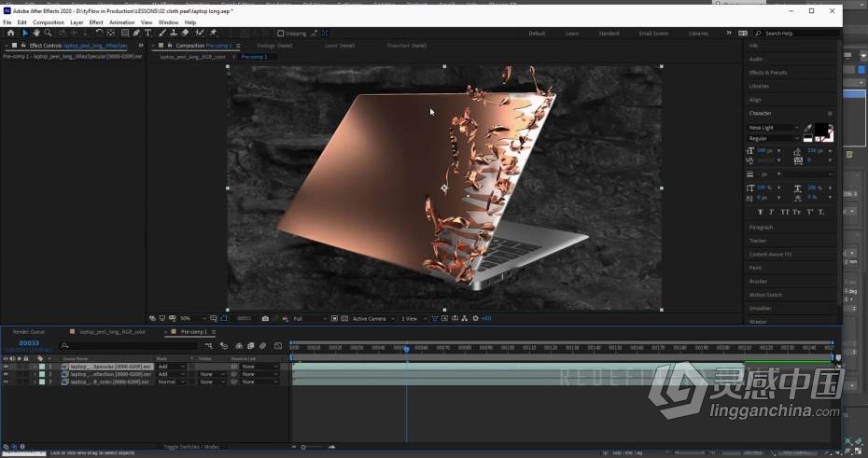
Task: Open the blending mode dropdown for the Specular layer
Action: (x=171, y=367)
